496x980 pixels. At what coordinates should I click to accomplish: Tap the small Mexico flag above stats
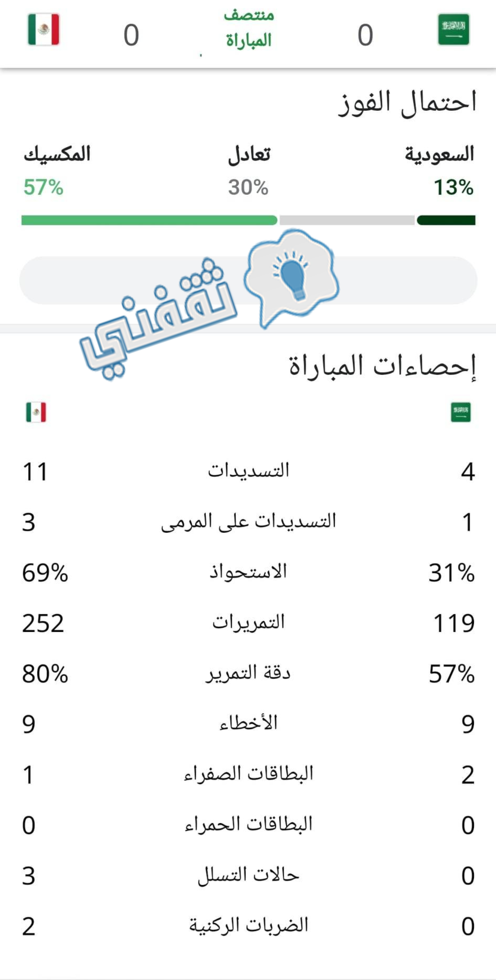click(x=36, y=412)
